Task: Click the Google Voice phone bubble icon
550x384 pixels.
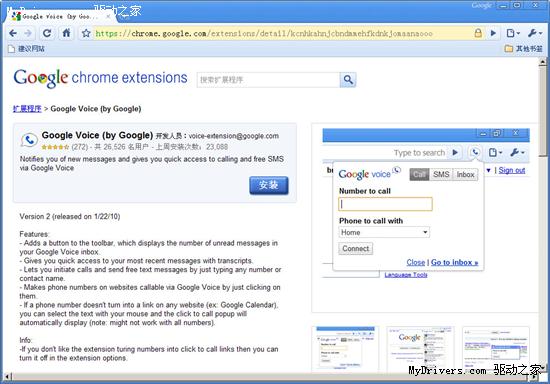Action: coord(29,140)
